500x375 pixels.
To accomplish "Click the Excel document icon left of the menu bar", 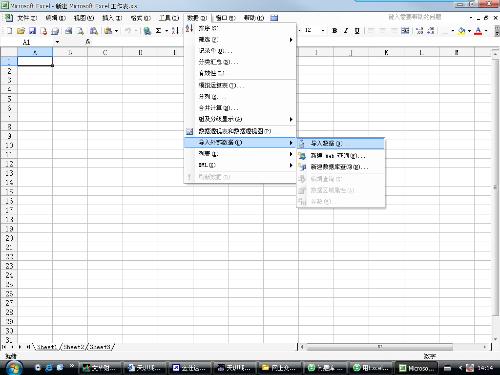I will (8, 18).
